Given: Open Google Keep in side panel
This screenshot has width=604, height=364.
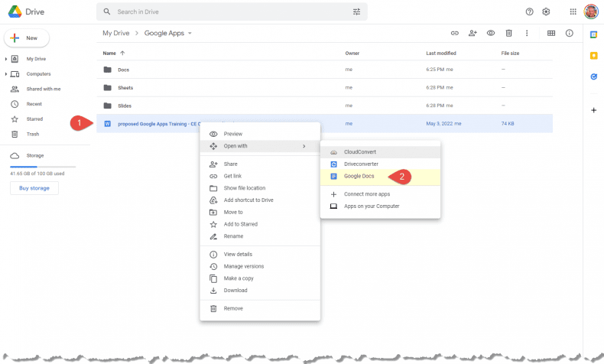Looking at the screenshot, I should pos(593,55).
